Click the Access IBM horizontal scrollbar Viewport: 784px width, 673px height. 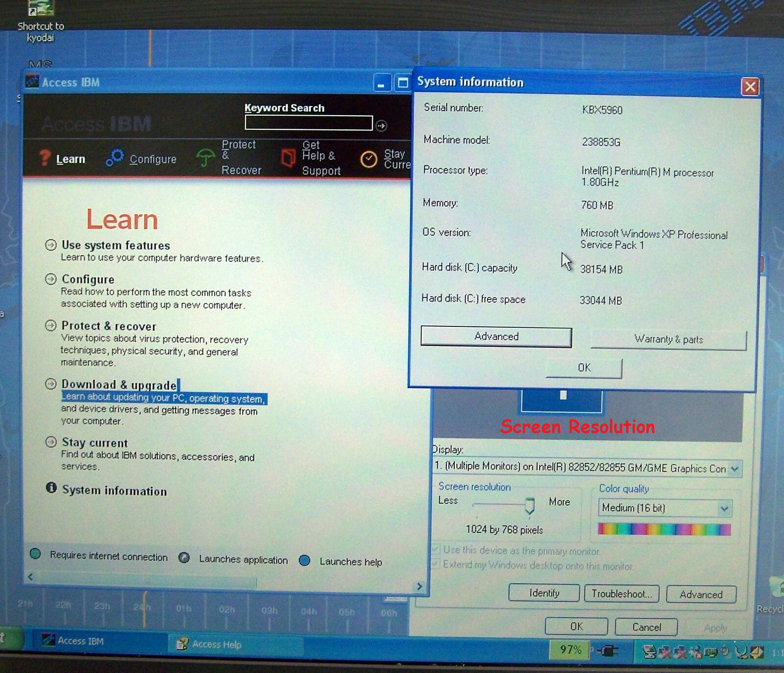(147, 581)
